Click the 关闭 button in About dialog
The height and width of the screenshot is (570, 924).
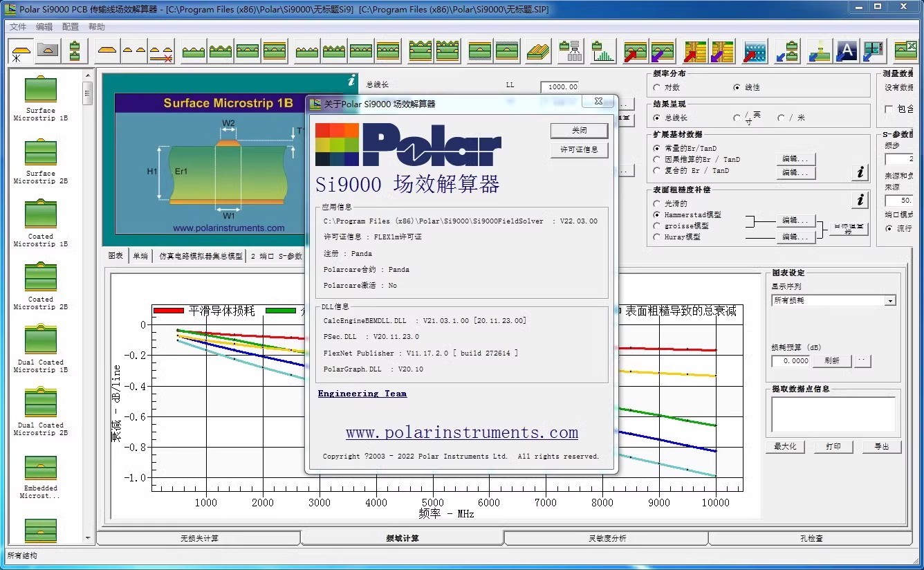[580, 130]
